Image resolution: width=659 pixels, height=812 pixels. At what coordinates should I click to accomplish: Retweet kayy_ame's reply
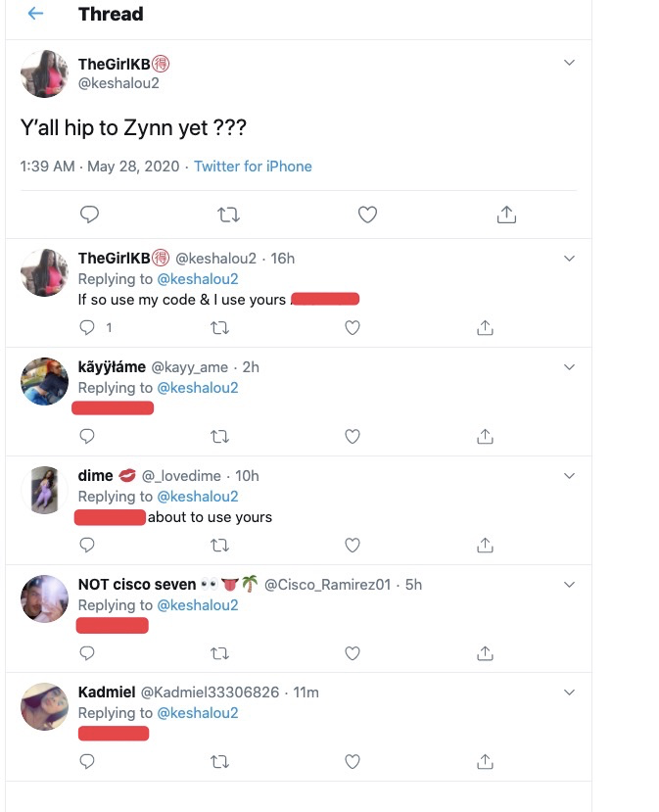[x=220, y=436]
